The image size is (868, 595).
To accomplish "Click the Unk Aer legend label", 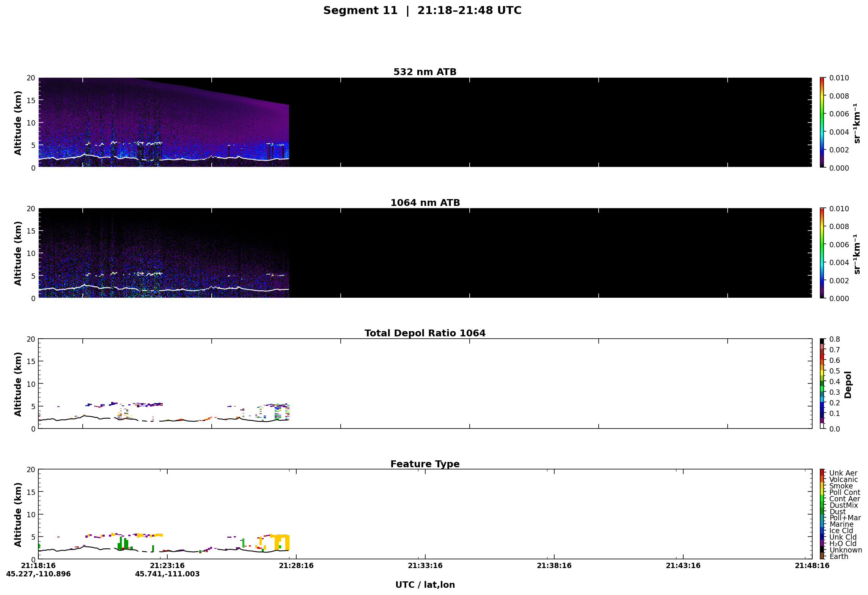I will tap(843, 473).
